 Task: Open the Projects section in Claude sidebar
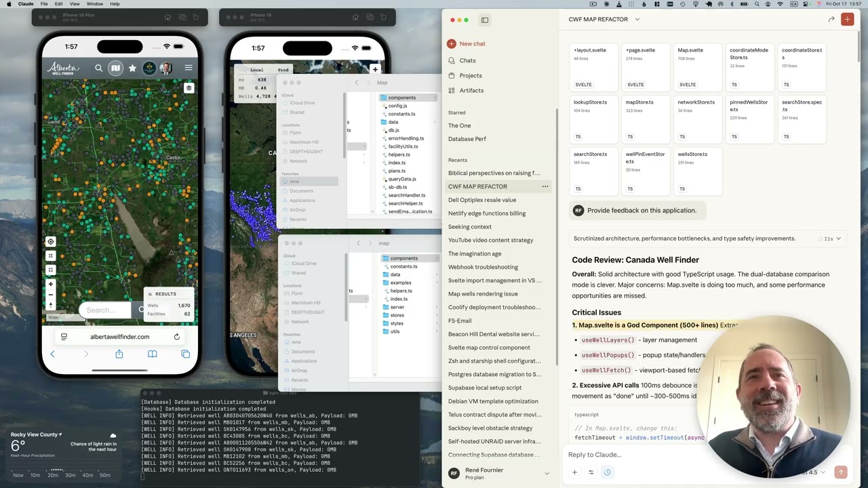click(471, 75)
